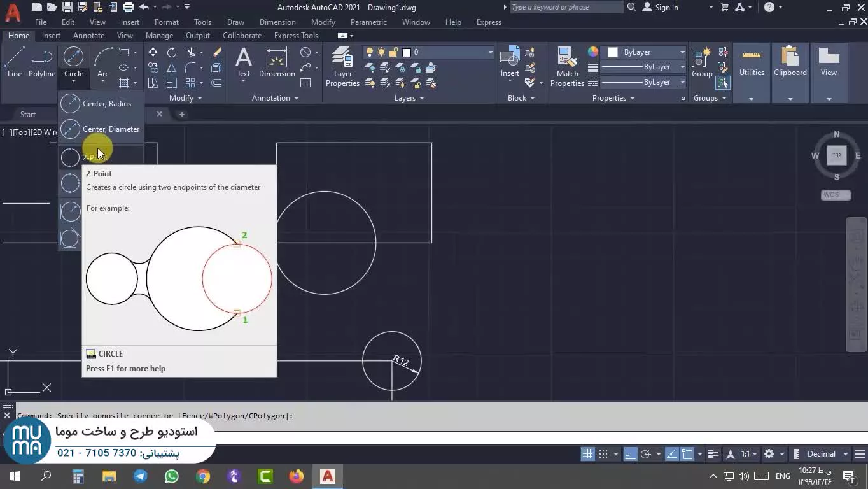Expand the Block panel
Viewport: 868px width, 489px height.
pos(521,98)
